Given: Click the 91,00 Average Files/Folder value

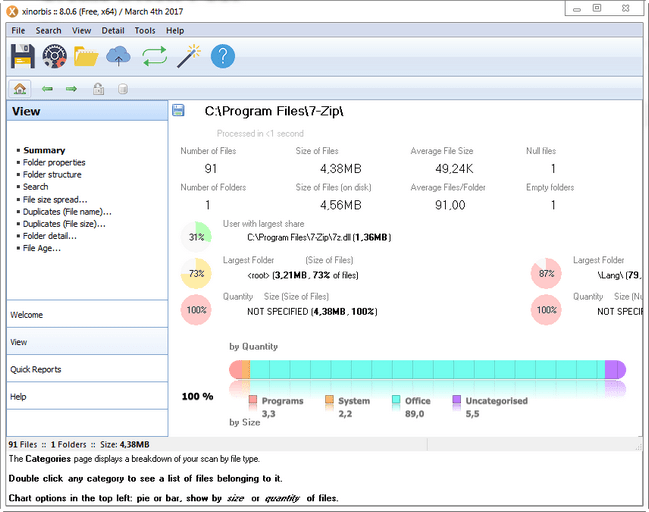Looking at the screenshot, I should point(450,205).
